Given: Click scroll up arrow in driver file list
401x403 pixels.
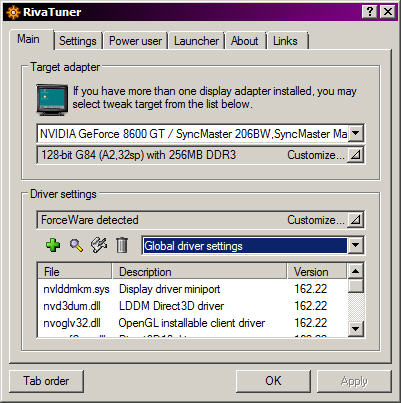Looking at the screenshot, I should click(355, 271).
